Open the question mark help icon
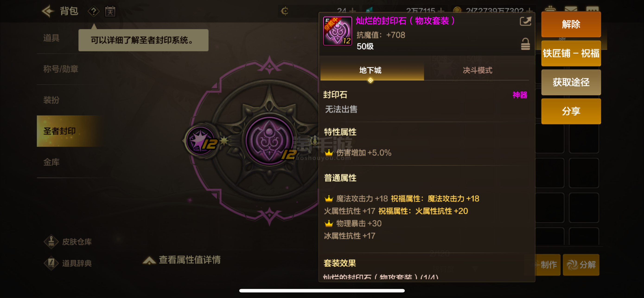The image size is (644, 298). click(93, 12)
